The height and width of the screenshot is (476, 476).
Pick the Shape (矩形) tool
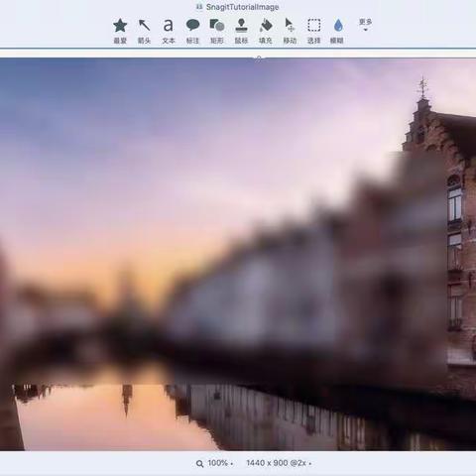(217, 31)
